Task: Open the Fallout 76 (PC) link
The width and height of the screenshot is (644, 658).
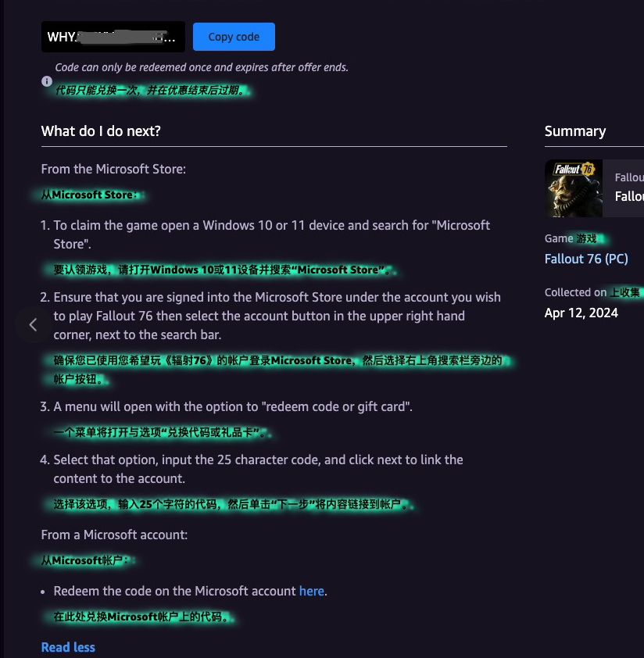Action: 586,259
